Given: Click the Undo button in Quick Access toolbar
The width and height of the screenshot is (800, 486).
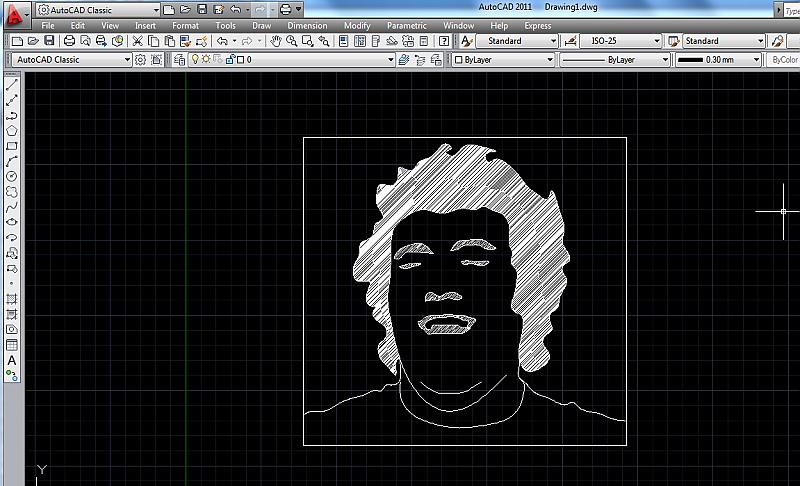Looking at the screenshot, I should click(234, 9).
